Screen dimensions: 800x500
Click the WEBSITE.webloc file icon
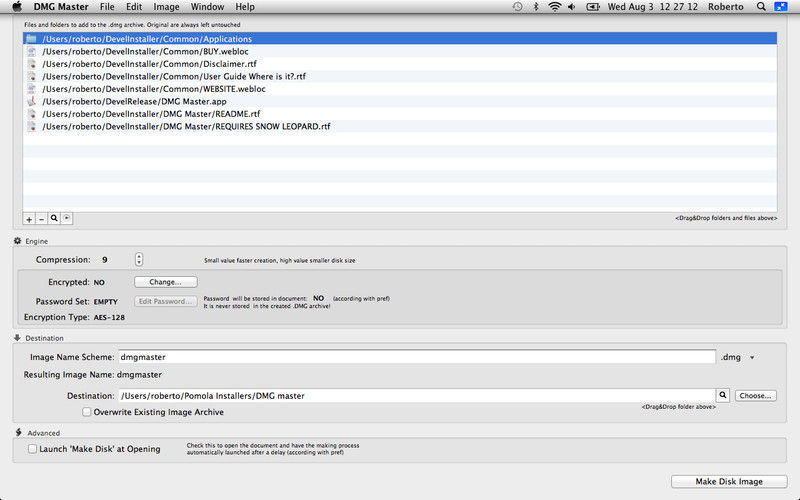(x=32, y=89)
